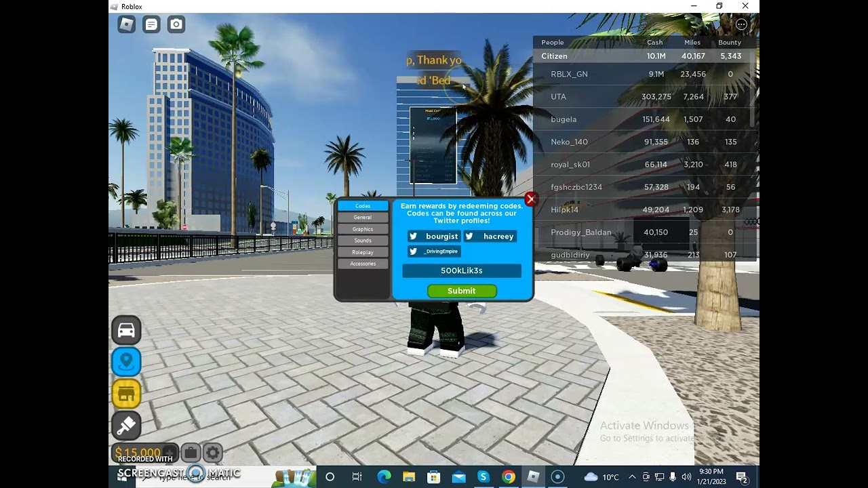
Task: Open the customization wrench icon
Action: pos(127,426)
